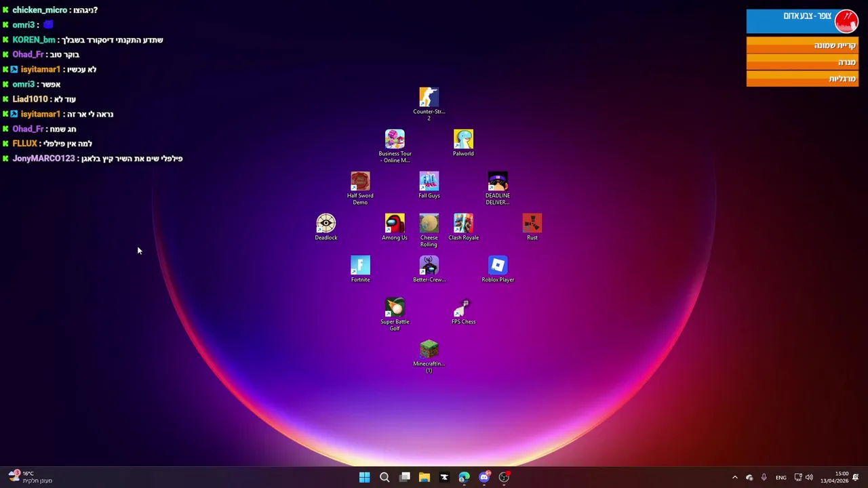The image size is (868, 488).
Task: Select the Clash Royale desktop icon
Action: tap(463, 226)
